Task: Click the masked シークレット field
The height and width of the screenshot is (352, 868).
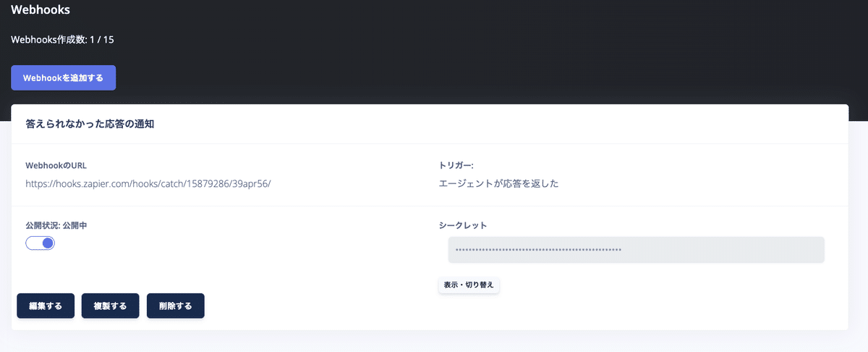Action: click(x=637, y=250)
